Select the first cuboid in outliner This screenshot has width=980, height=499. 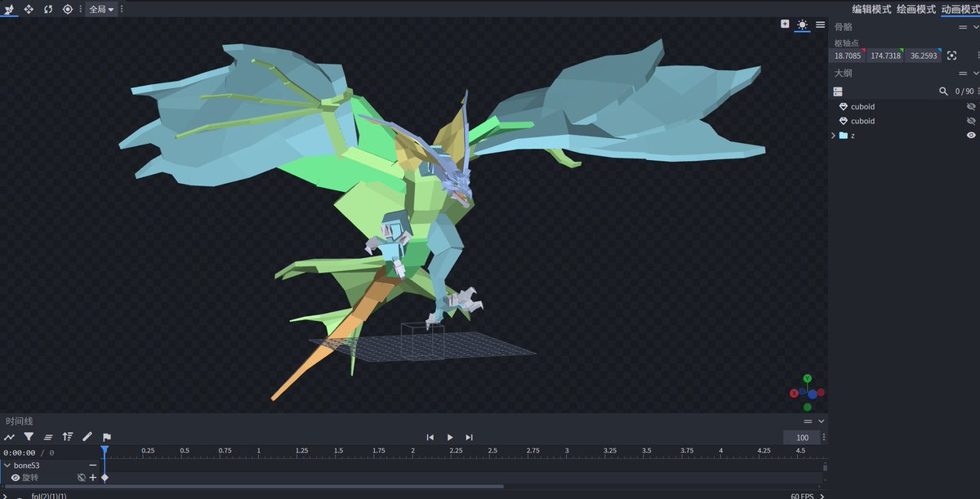pos(862,107)
